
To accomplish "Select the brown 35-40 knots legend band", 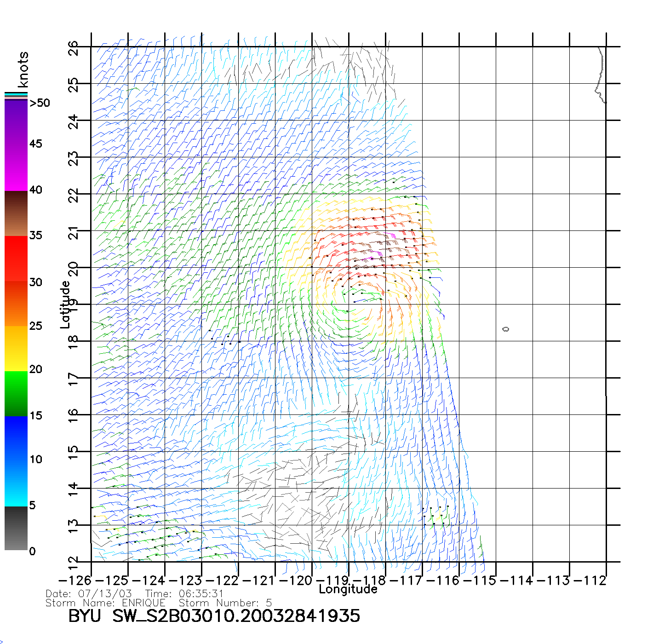I will [16, 214].
